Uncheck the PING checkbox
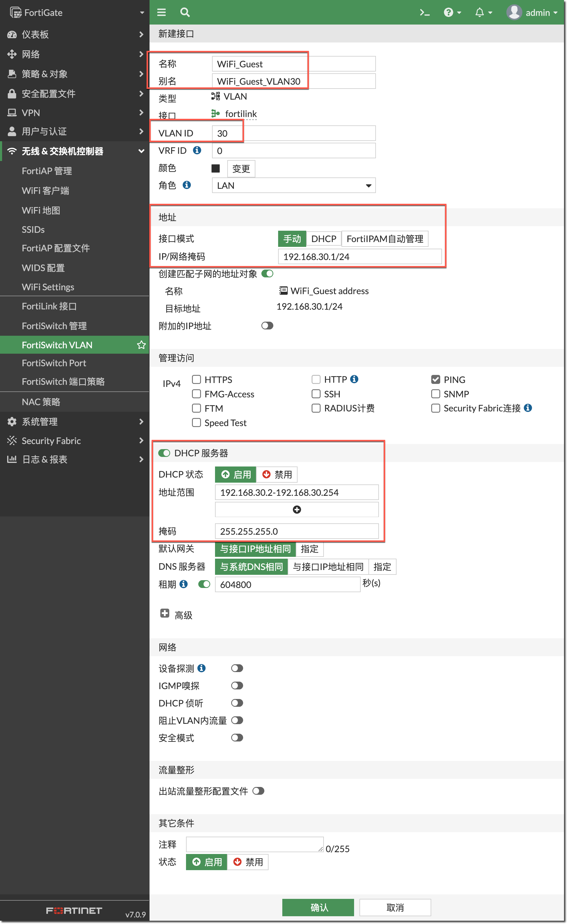This screenshot has width=567, height=924. pyautogui.click(x=435, y=379)
